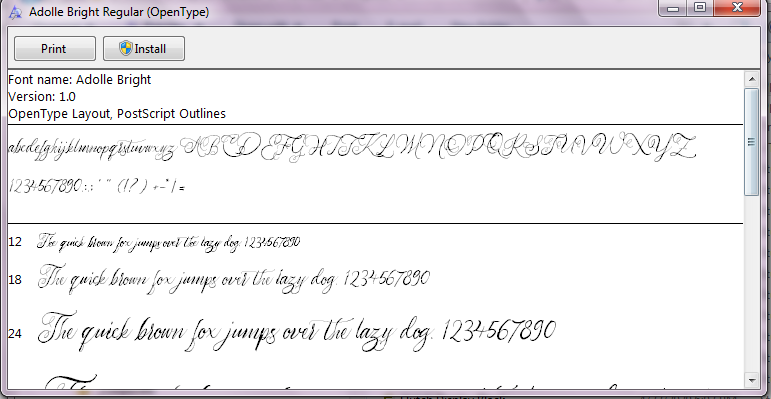Viewport: 771px width, 399px height.
Task: Click the lowercase and uppercase alphabet sample line
Action: 353,147
